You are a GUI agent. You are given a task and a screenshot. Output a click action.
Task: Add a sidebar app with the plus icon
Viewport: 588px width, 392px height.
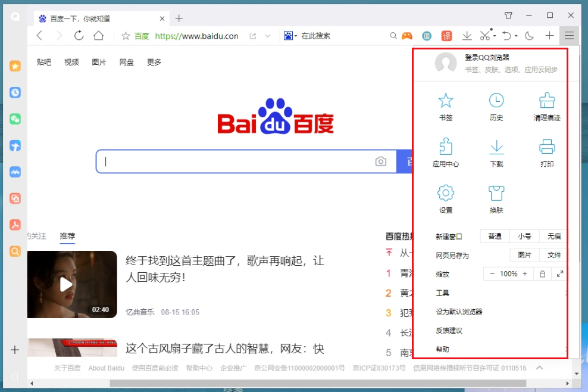coord(15,350)
